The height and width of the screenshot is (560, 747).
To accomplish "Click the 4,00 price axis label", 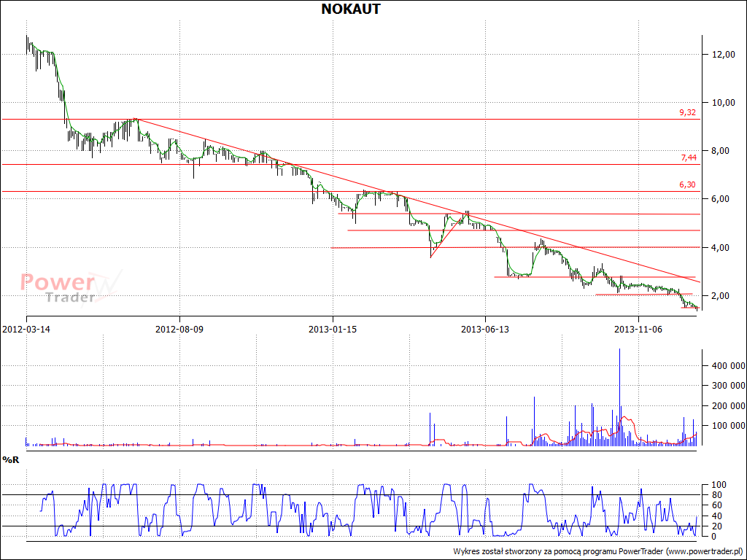I will (x=719, y=248).
